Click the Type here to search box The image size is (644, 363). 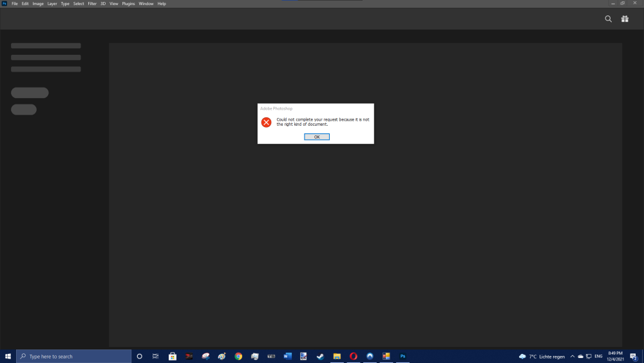point(74,357)
